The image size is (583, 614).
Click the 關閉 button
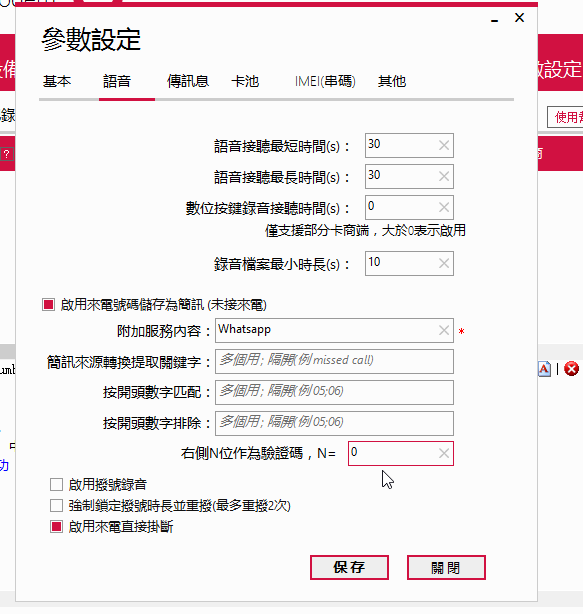click(x=446, y=567)
